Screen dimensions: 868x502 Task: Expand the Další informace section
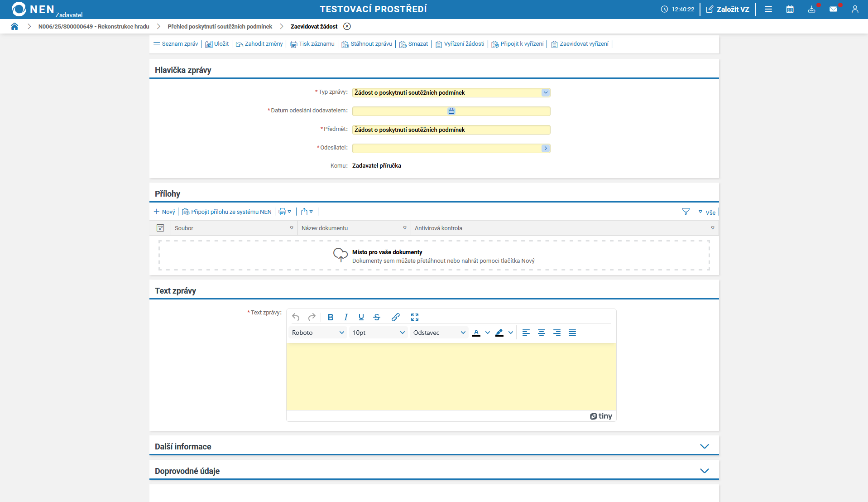click(x=704, y=446)
